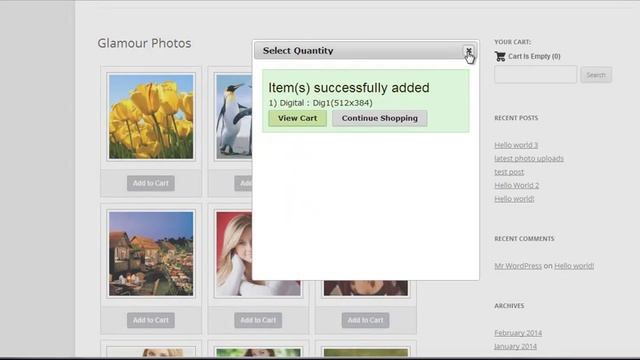Click the ARCHIVES heading

pos(509,306)
